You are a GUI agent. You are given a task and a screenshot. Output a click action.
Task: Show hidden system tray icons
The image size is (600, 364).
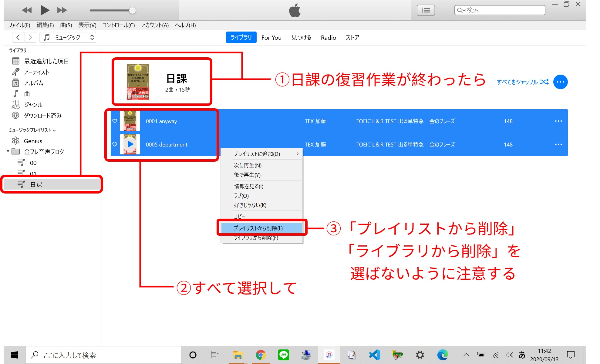tap(466, 355)
